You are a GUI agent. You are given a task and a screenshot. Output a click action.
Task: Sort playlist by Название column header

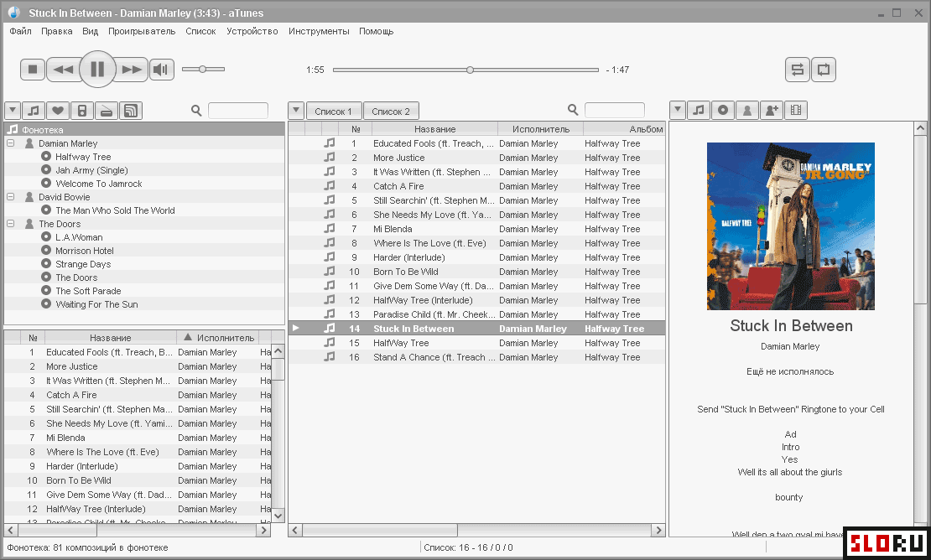click(x=434, y=129)
